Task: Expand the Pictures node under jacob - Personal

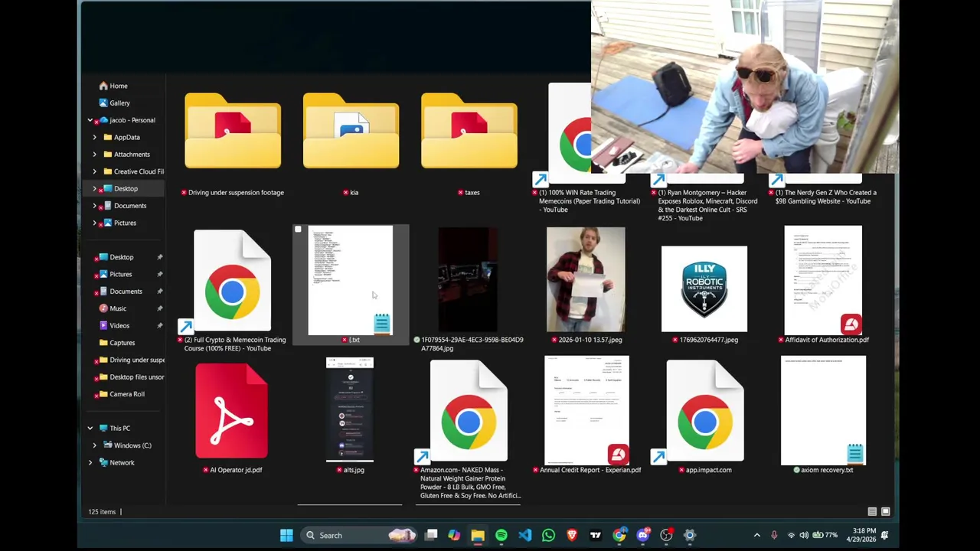Action: point(94,223)
